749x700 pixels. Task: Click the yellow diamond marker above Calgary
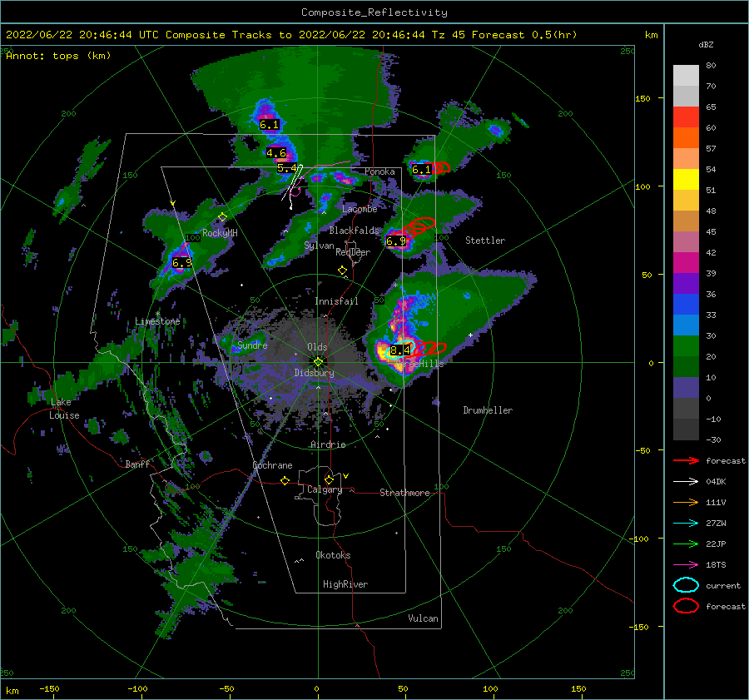point(329,479)
